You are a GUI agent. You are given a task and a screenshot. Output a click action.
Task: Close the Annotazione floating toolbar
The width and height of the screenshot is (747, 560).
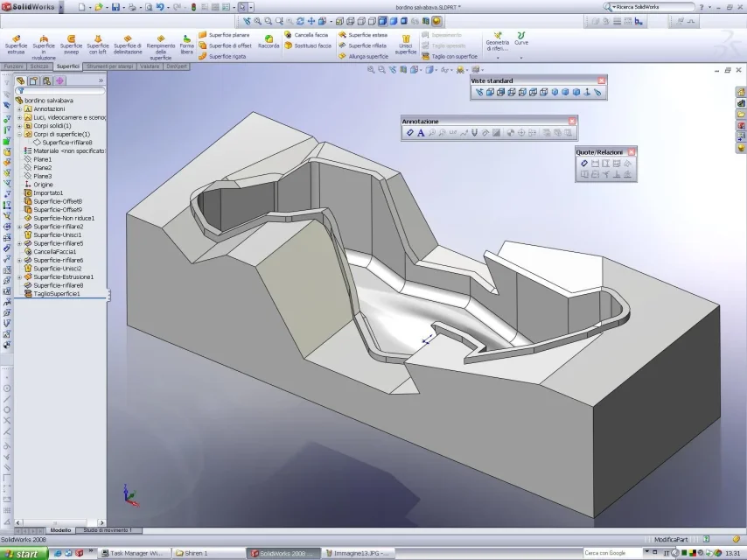(572, 121)
